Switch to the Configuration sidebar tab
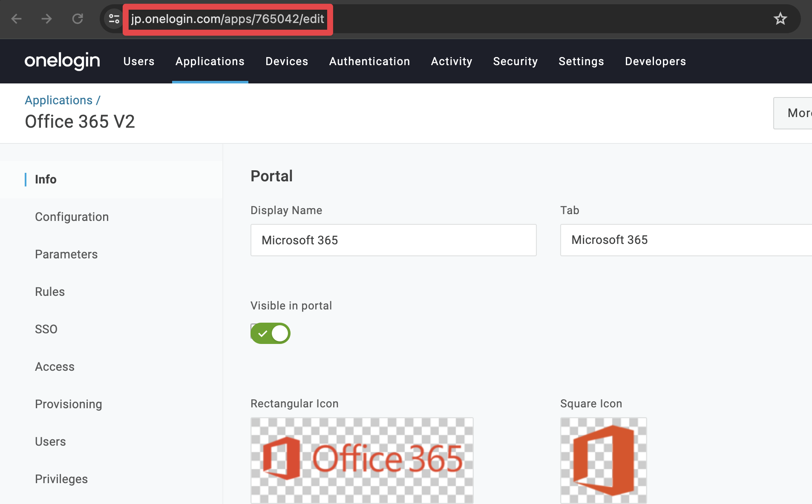 pos(72,217)
